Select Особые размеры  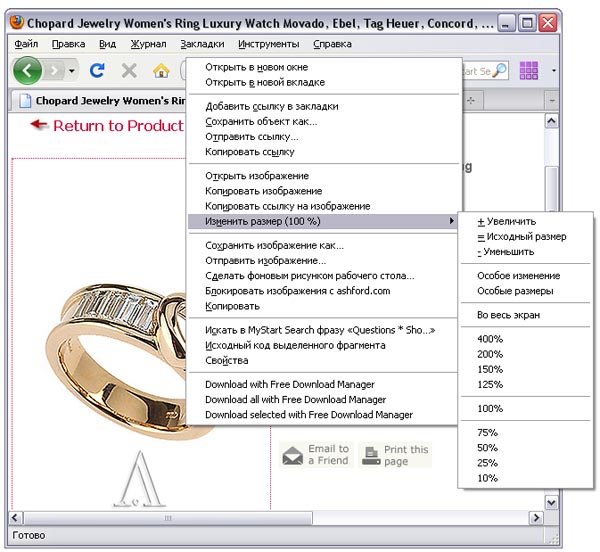pyautogui.click(x=525, y=291)
